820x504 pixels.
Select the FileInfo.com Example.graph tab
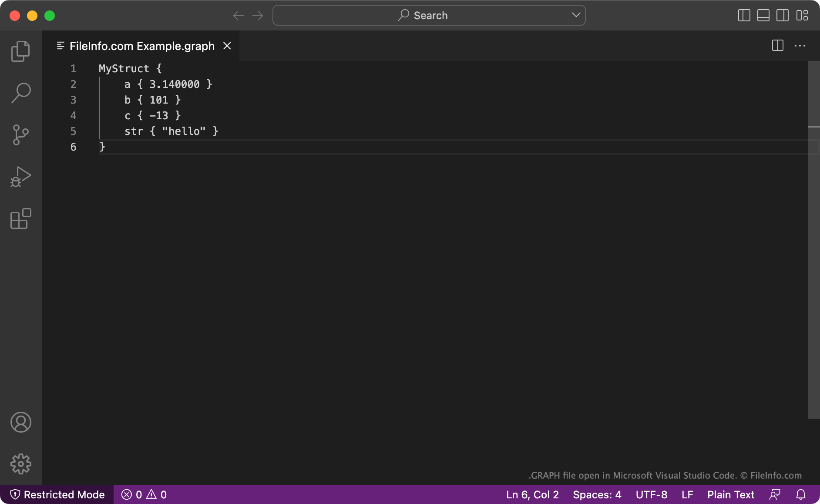click(x=142, y=46)
